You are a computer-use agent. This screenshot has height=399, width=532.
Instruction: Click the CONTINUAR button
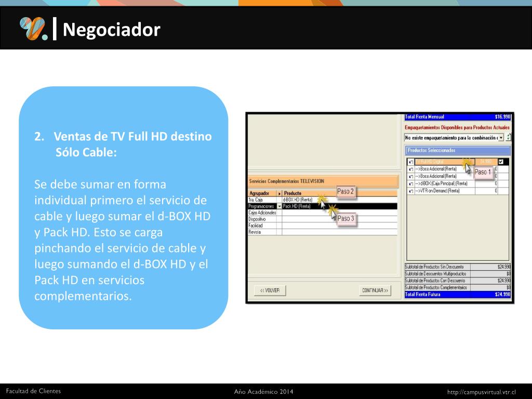(375, 290)
